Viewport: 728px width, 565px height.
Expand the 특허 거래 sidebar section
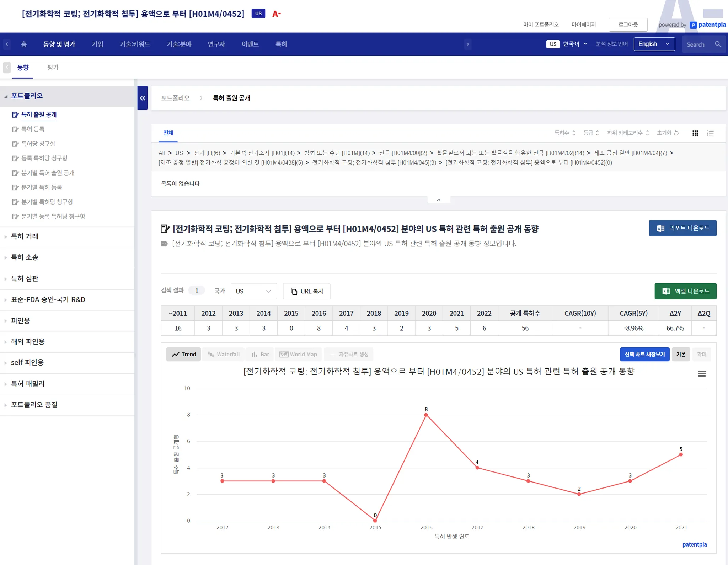pos(25,236)
